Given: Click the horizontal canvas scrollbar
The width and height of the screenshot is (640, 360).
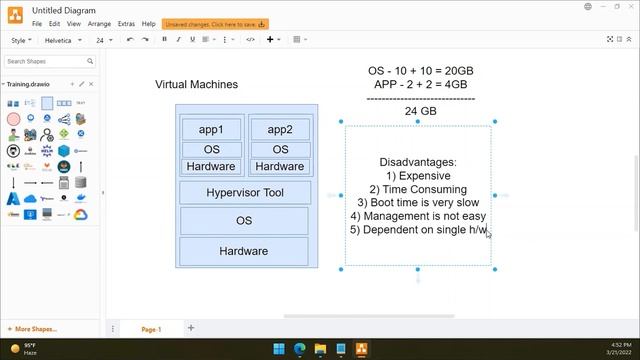Looking at the screenshot, I should pos(369,316).
